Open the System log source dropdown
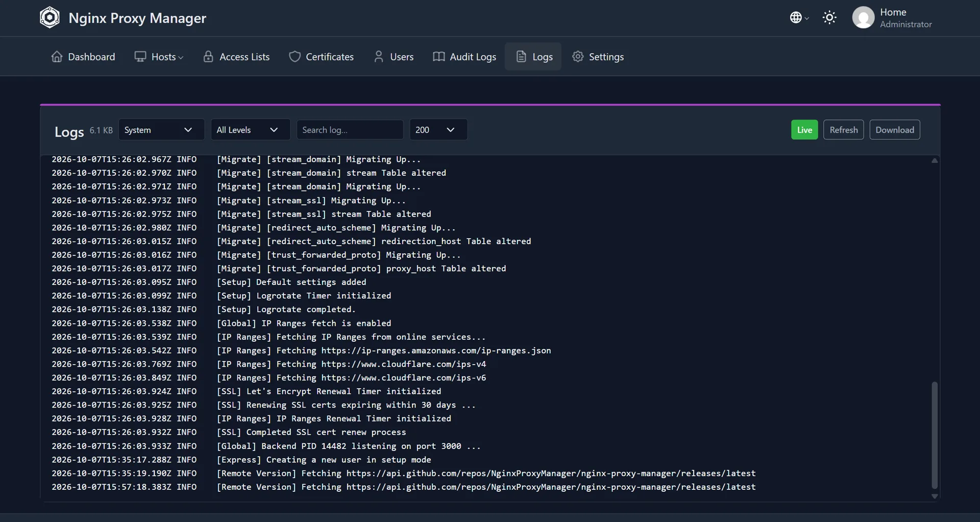This screenshot has width=980, height=522. point(161,130)
